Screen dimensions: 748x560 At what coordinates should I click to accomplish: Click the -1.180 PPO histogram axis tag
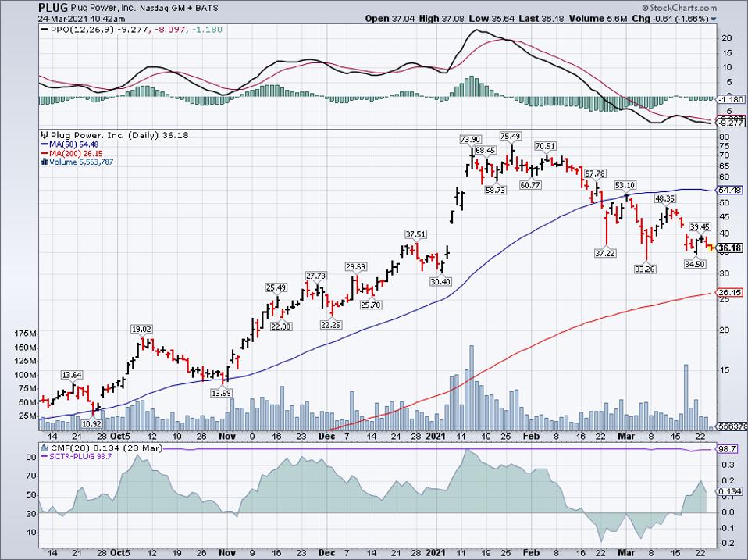click(732, 99)
